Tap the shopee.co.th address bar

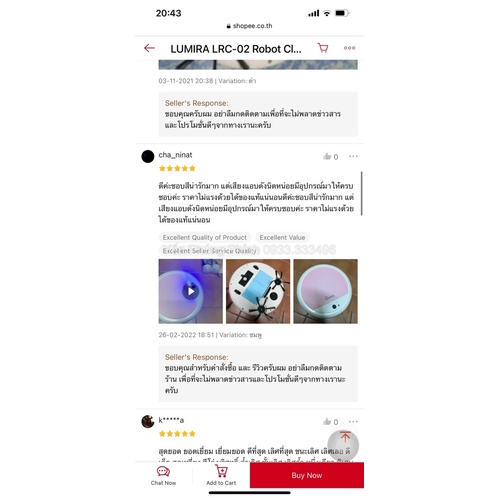(249, 26)
